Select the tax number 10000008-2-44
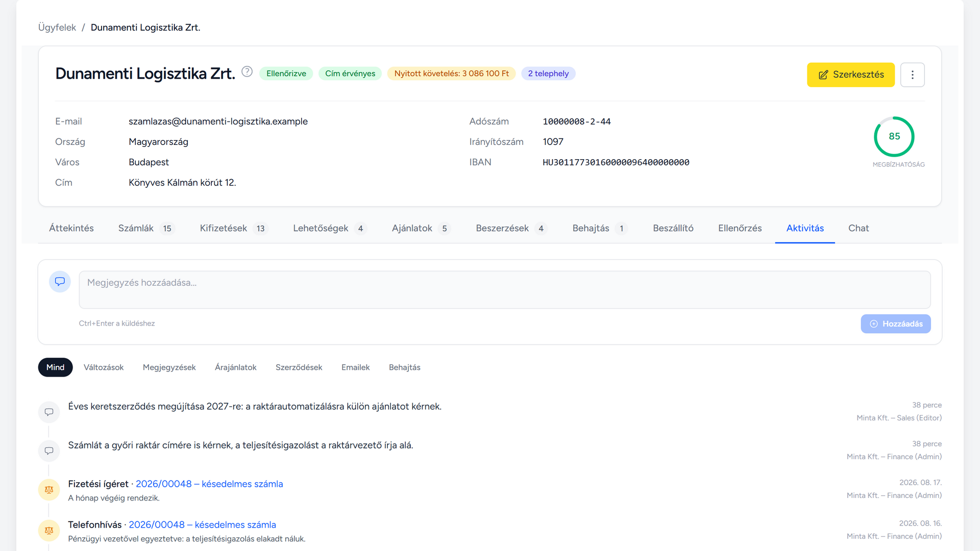 pyautogui.click(x=577, y=121)
